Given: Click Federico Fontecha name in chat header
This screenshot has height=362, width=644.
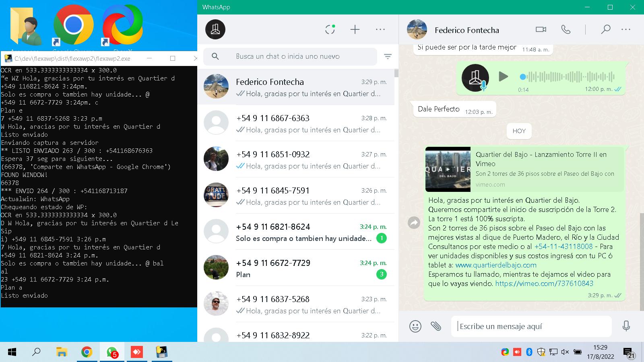Looking at the screenshot, I should click(x=467, y=30).
